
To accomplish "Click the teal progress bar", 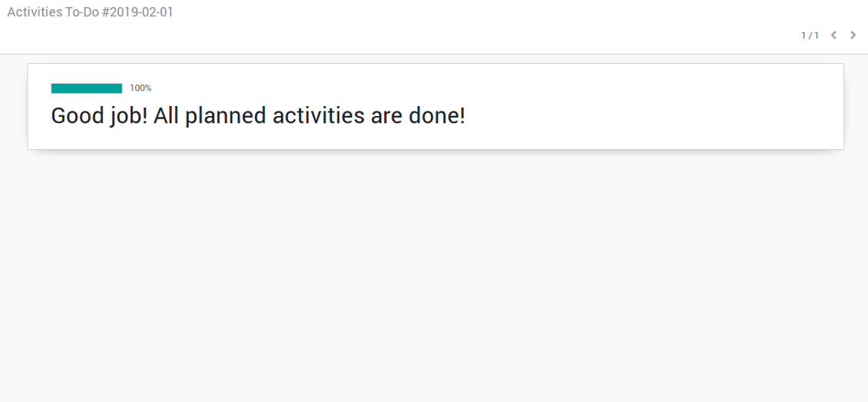I will click(x=86, y=88).
